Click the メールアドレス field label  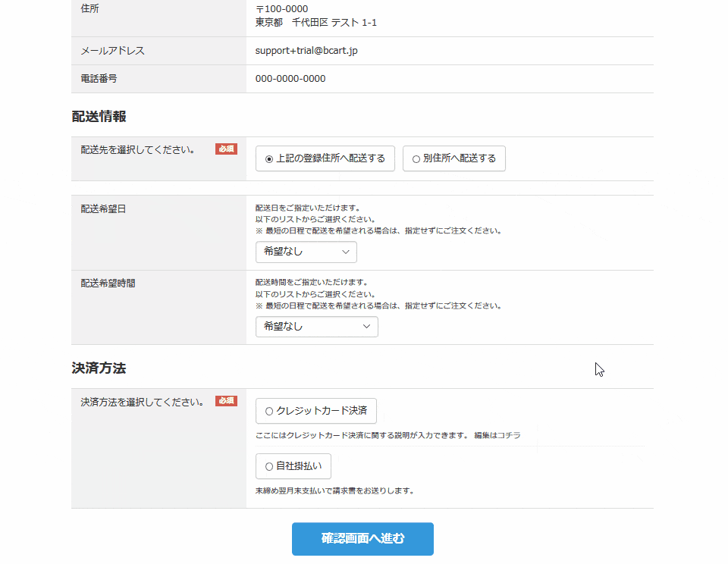pyautogui.click(x=112, y=51)
